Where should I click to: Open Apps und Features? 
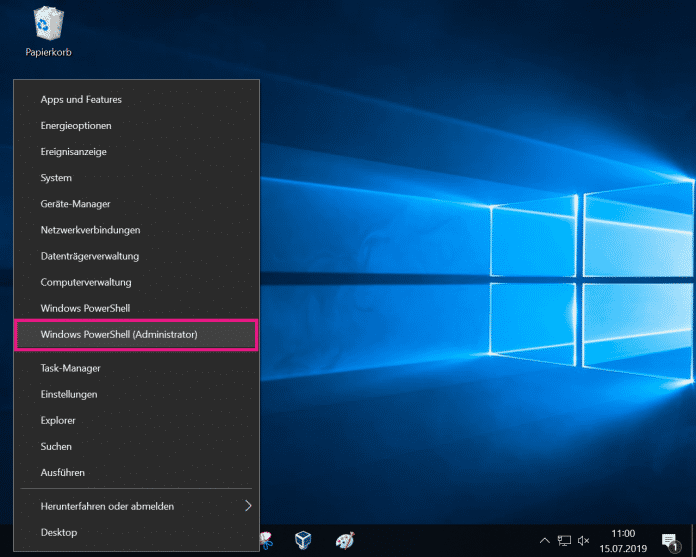click(81, 100)
